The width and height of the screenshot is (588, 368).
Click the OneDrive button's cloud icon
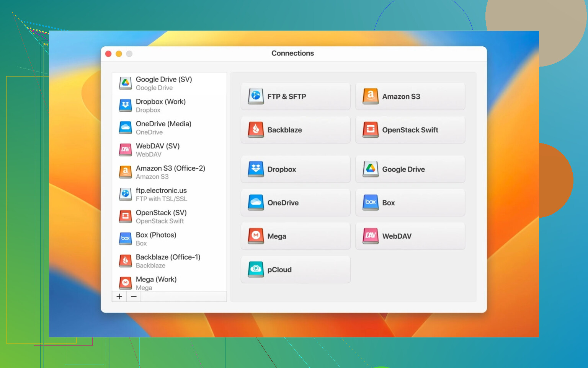pyautogui.click(x=256, y=202)
